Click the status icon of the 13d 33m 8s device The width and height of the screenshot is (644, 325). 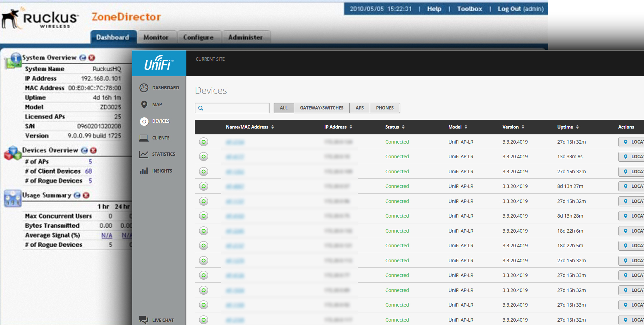tap(204, 157)
